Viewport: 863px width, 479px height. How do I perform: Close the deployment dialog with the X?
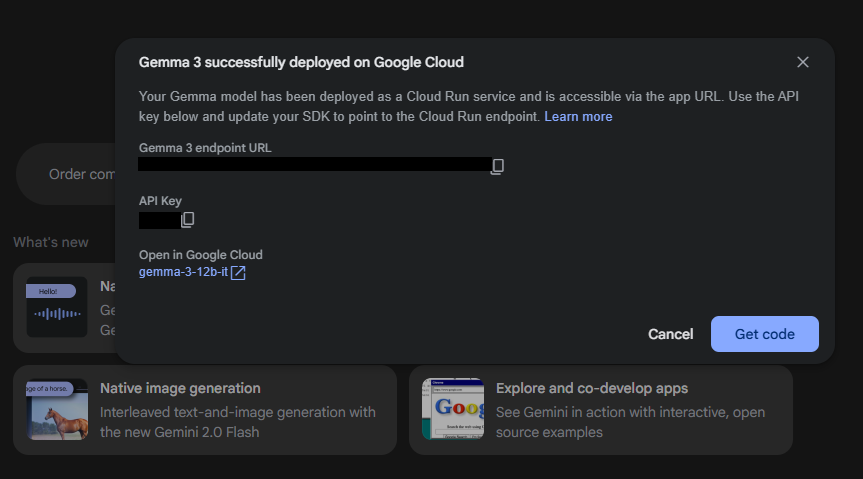click(802, 62)
